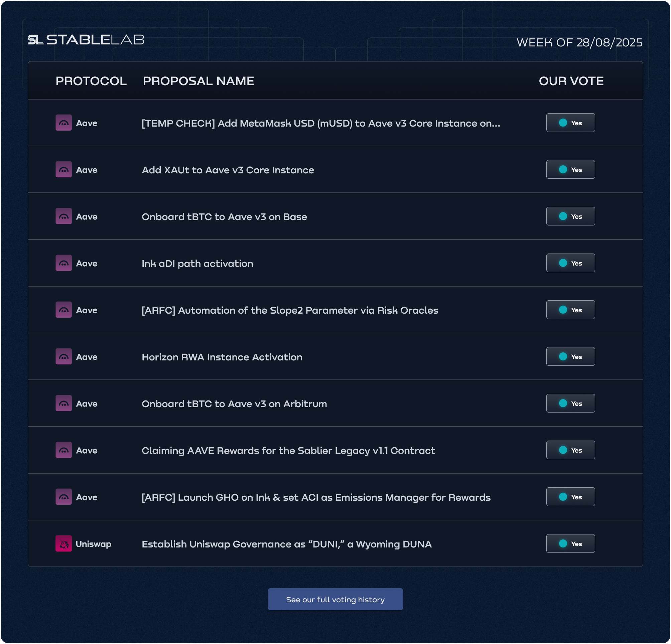Click Aave icon beside Sablier Legacy proposal
The height and width of the screenshot is (644, 671).
coord(64,450)
